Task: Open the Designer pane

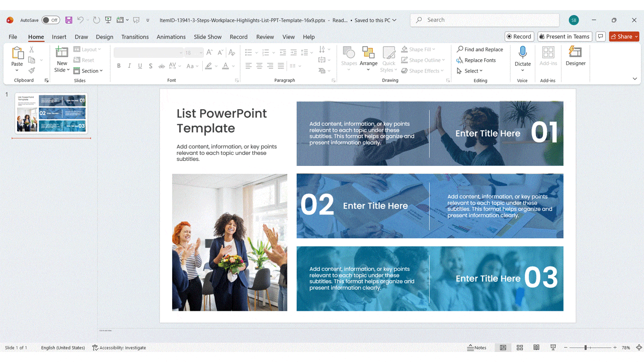Action: click(x=575, y=56)
